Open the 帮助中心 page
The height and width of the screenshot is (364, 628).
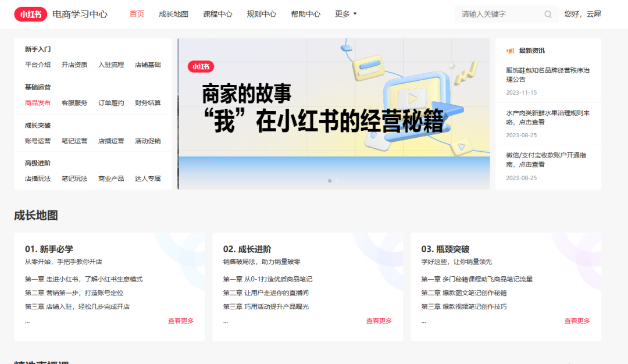pos(306,13)
